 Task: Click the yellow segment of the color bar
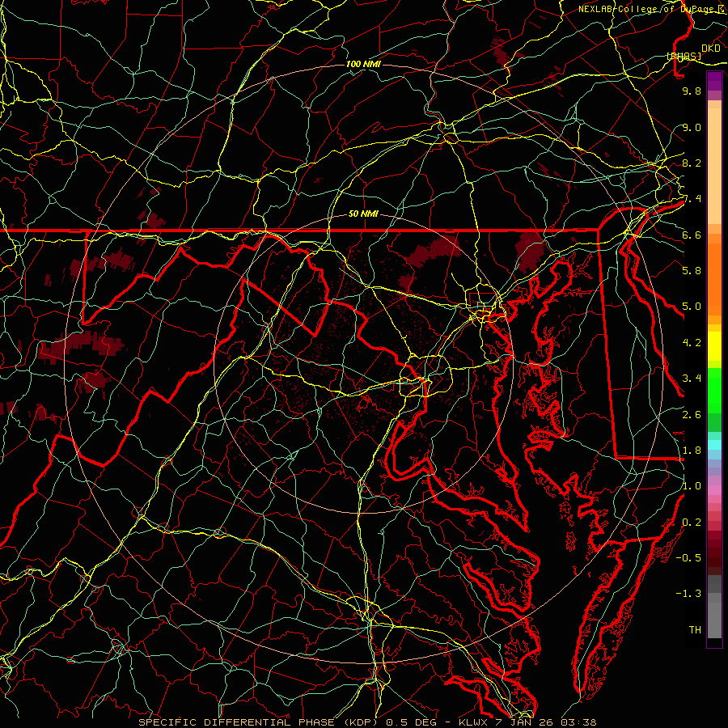click(714, 346)
